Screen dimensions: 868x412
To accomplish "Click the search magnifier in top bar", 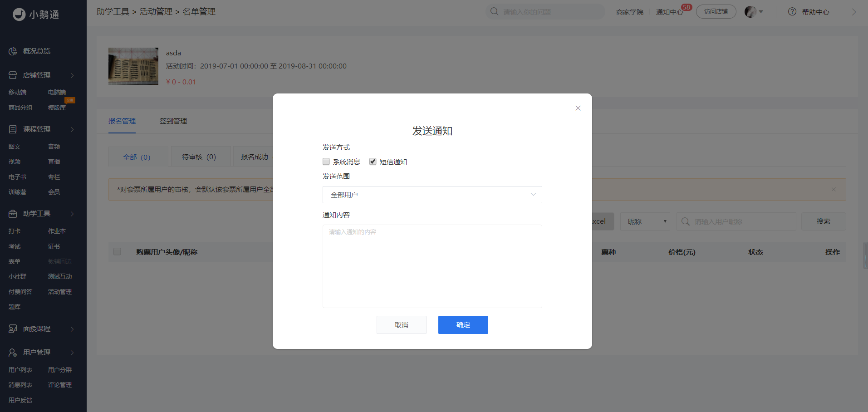I will tap(494, 11).
